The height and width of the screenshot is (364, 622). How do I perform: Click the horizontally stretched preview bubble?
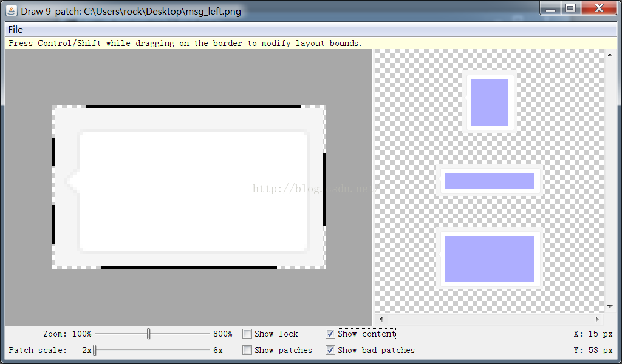click(x=490, y=181)
